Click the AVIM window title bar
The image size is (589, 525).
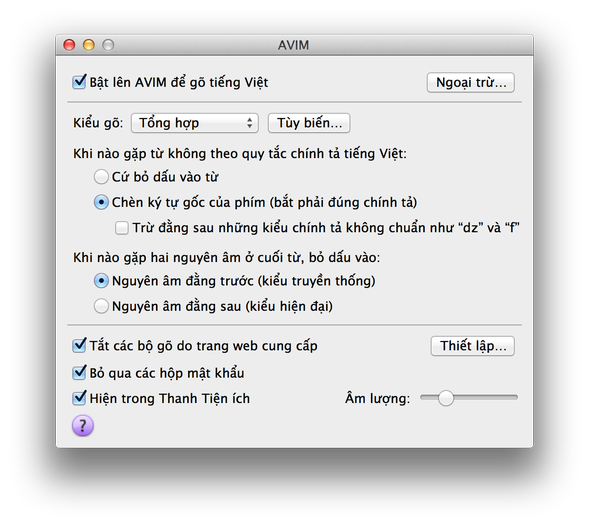point(294,45)
